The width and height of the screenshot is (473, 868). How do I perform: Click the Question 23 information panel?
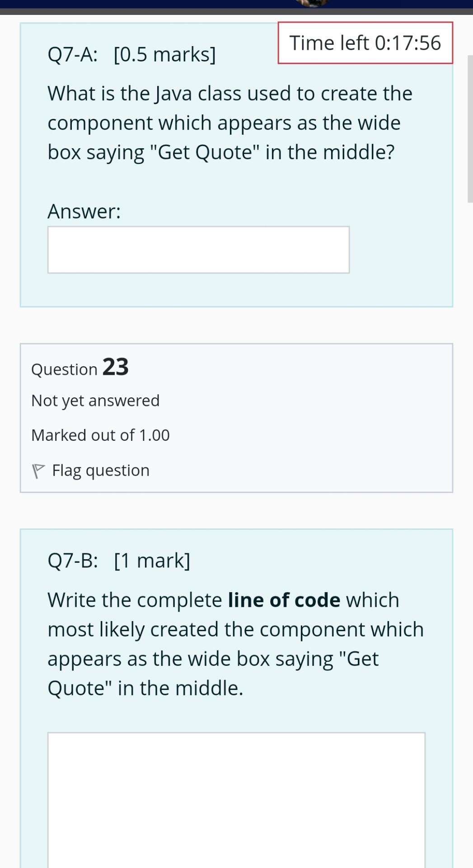[235, 417]
